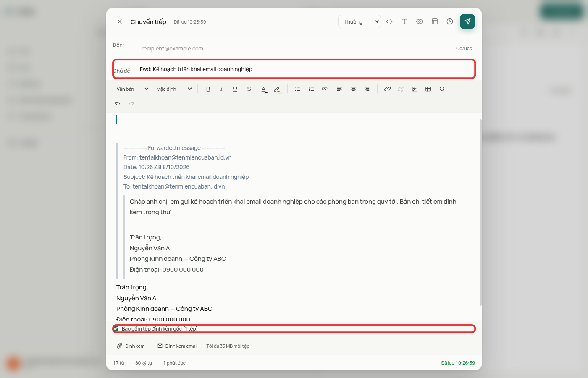Screen dimensions: 588x378
Task: Open the text color picker
Action: tap(264, 89)
